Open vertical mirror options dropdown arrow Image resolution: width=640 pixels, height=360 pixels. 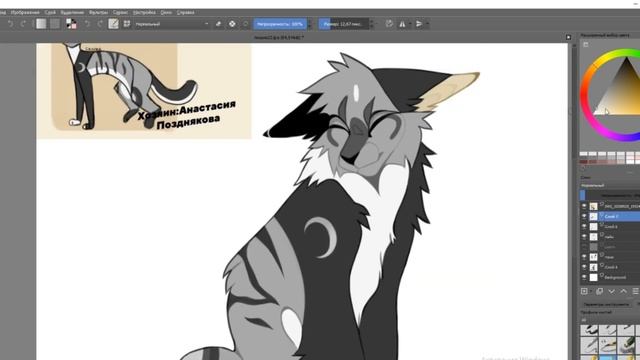pyautogui.click(x=427, y=24)
